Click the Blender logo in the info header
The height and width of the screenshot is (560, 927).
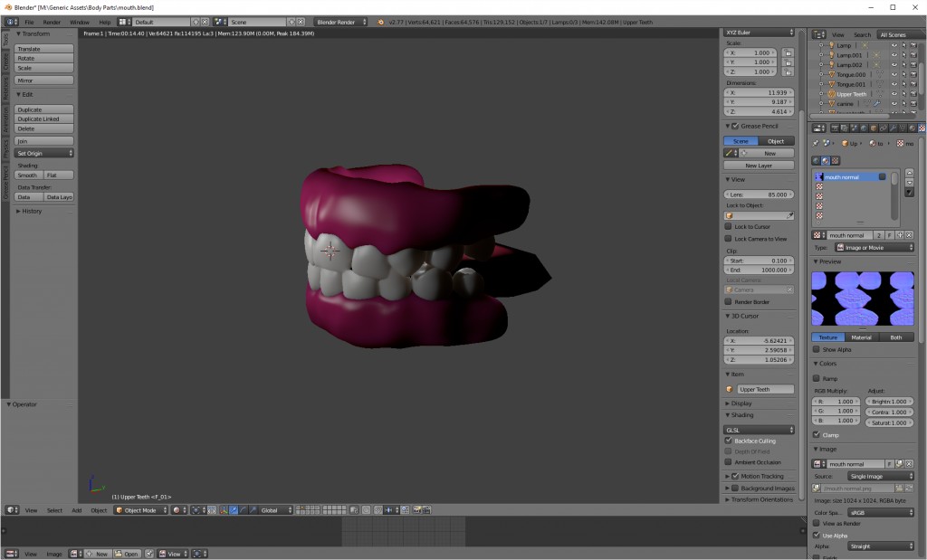(10, 21)
